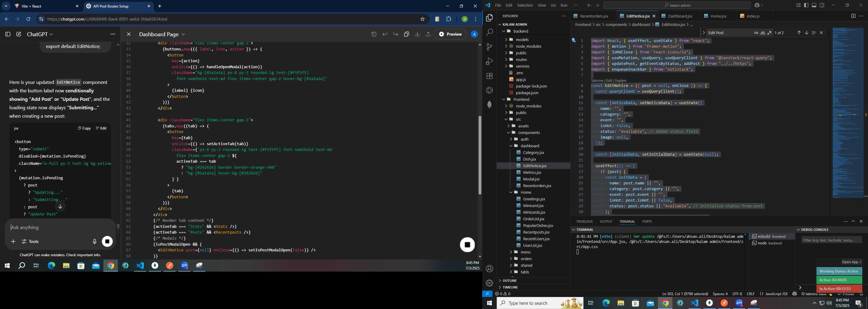
Task: Open the VS Code Search view
Action: [489, 32]
